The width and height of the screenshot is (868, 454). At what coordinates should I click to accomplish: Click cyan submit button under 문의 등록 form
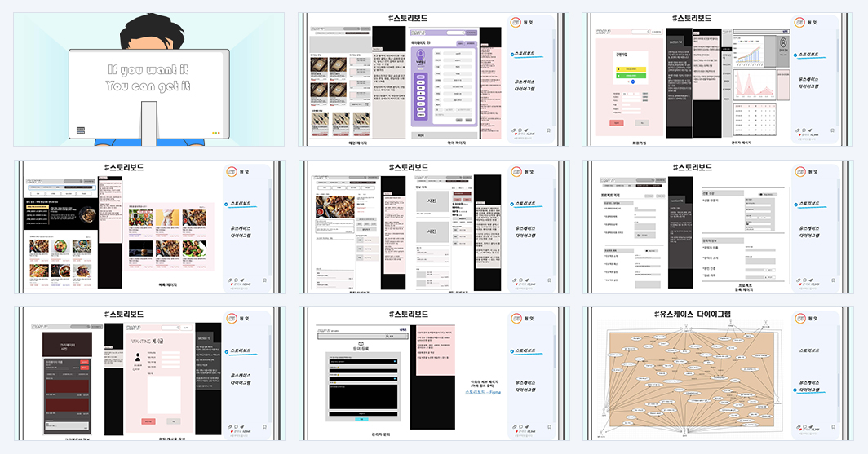(361, 419)
